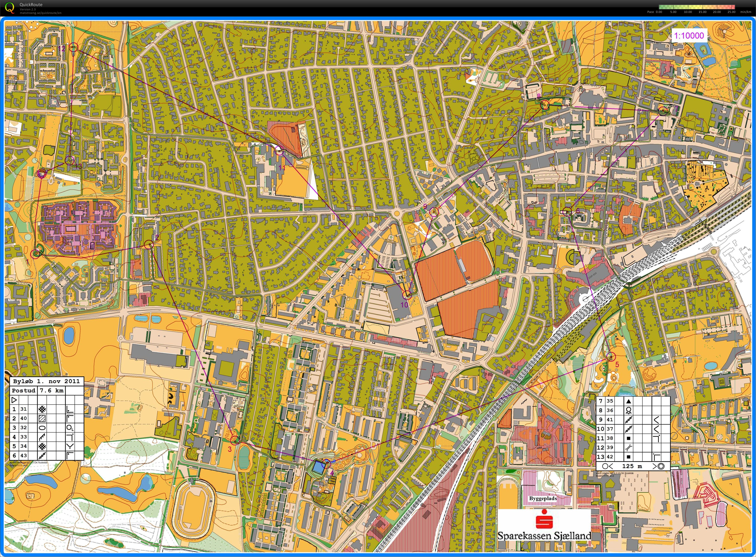Click the start triangle symbol in the description table
The width and height of the screenshot is (756, 557).
point(14,400)
